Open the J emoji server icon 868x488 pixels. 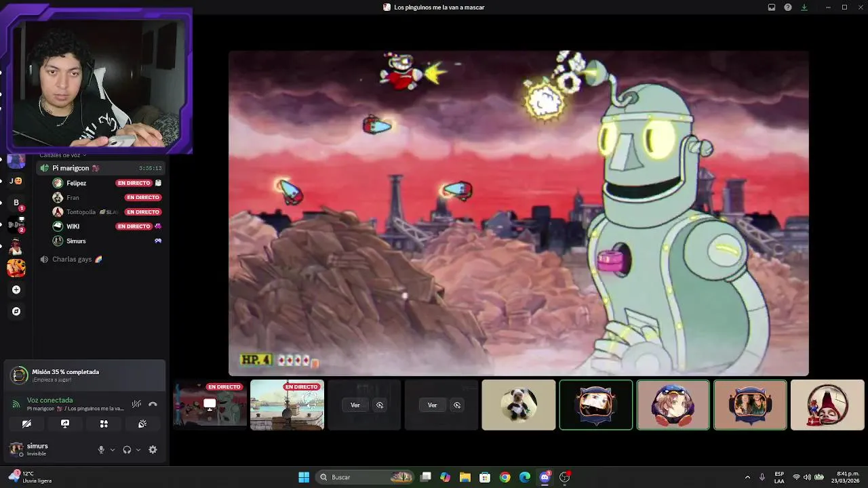tap(16, 181)
